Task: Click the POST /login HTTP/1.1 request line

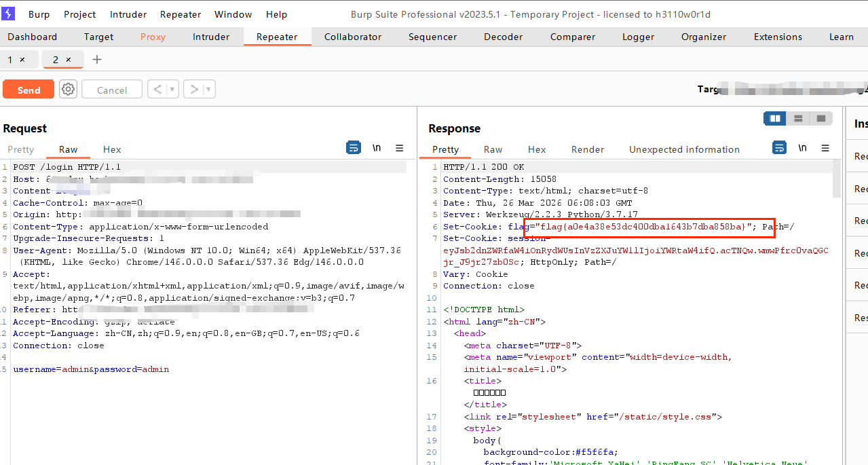Action: tap(67, 167)
